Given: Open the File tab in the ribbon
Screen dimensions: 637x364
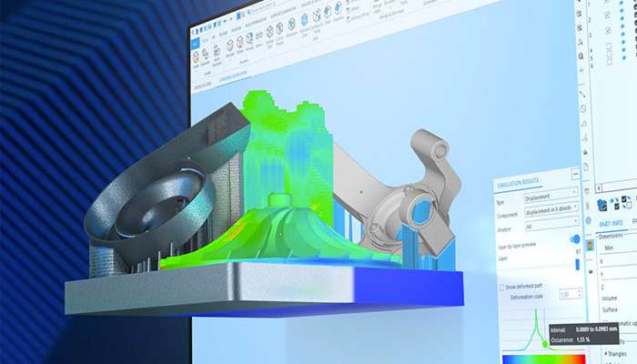Looking at the screenshot, I should click(196, 42).
